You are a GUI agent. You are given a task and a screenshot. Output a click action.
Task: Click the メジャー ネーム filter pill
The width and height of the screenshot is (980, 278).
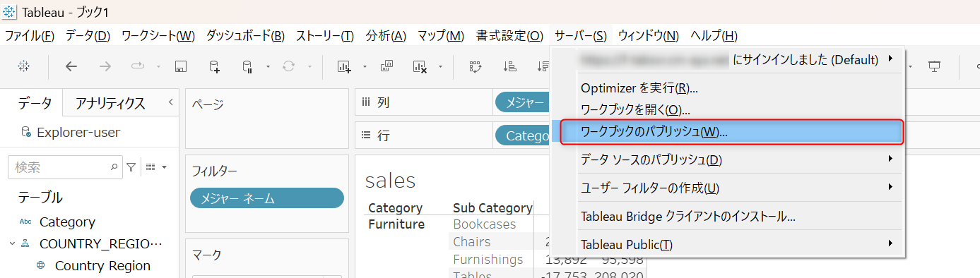point(267,198)
